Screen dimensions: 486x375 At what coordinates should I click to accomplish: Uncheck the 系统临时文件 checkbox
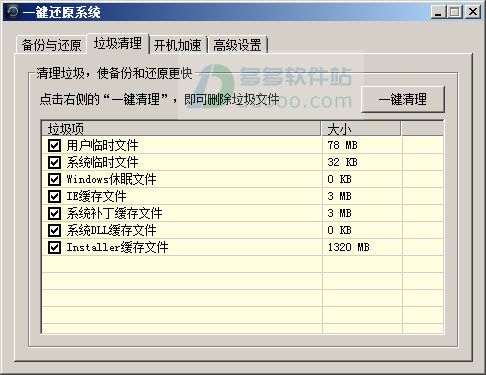point(54,162)
